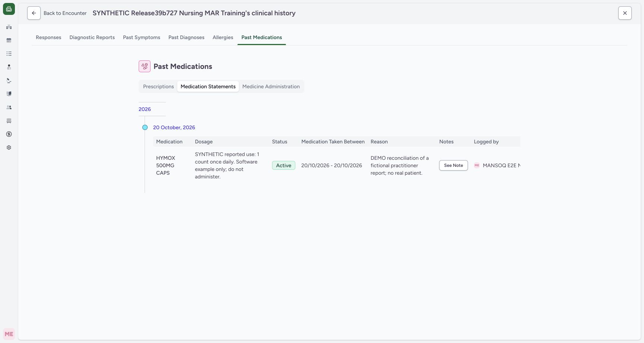Switch to the Allergies tab
Screen dimensions: 644x343
[x=223, y=37]
